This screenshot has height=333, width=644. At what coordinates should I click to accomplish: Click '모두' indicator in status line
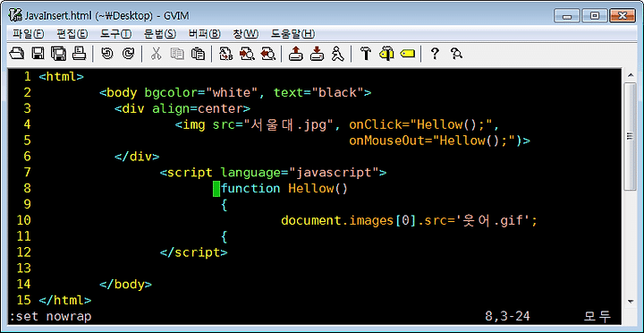[597, 317]
